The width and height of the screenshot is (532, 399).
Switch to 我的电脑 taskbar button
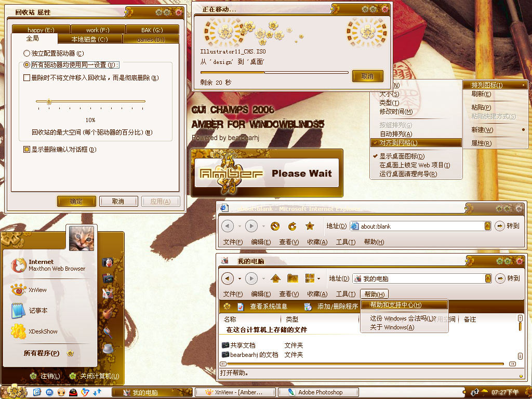(x=152, y=392)
